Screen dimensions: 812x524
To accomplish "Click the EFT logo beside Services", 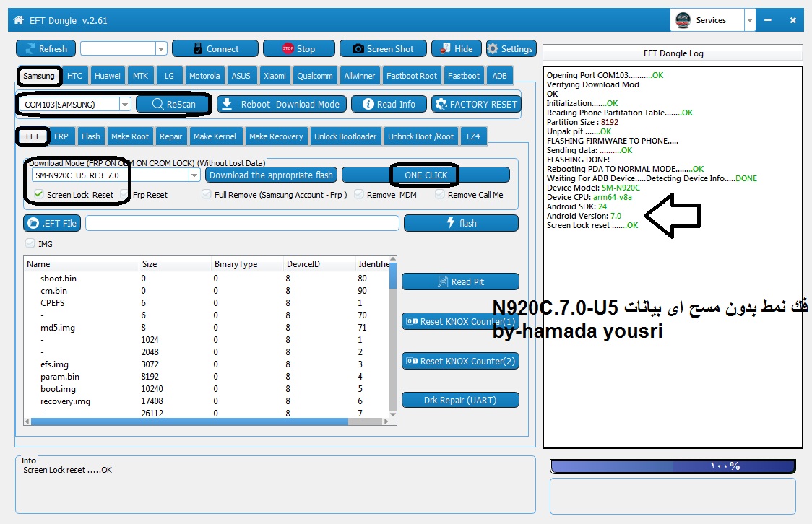I will coord(683,20).
